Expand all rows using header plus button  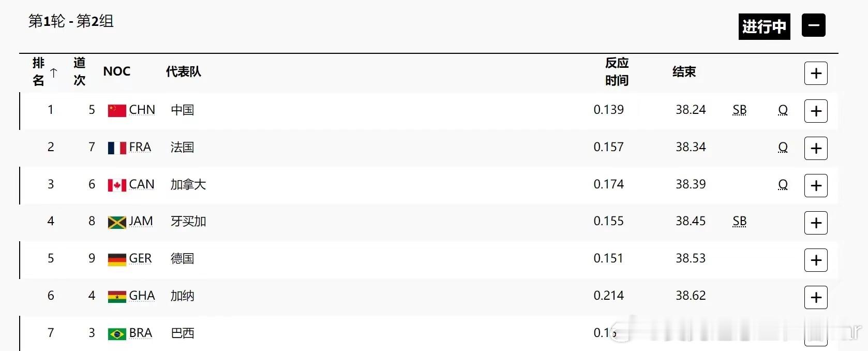[x=816, y=74]
